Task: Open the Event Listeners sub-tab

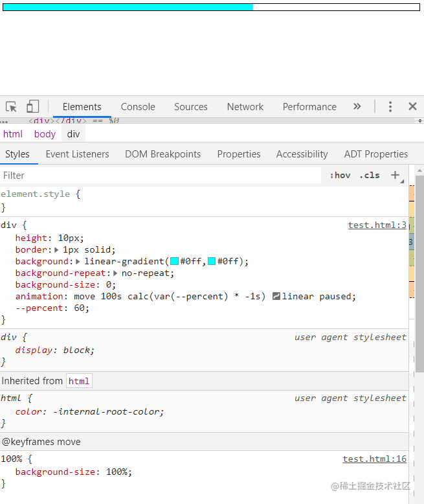Action: pos(78,154)
